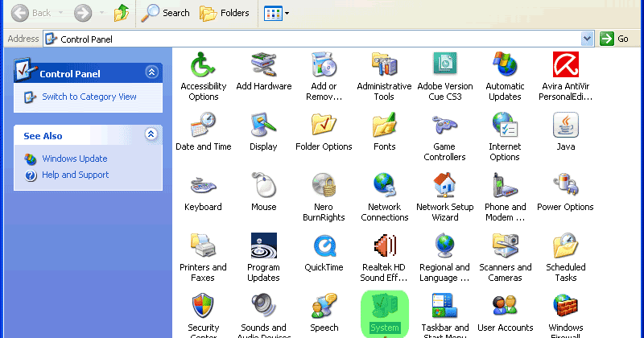Image resolution: width=644 pixels, height=338 pixels.
Task: Toggle the Folders pane button
Action: [225, 13]
